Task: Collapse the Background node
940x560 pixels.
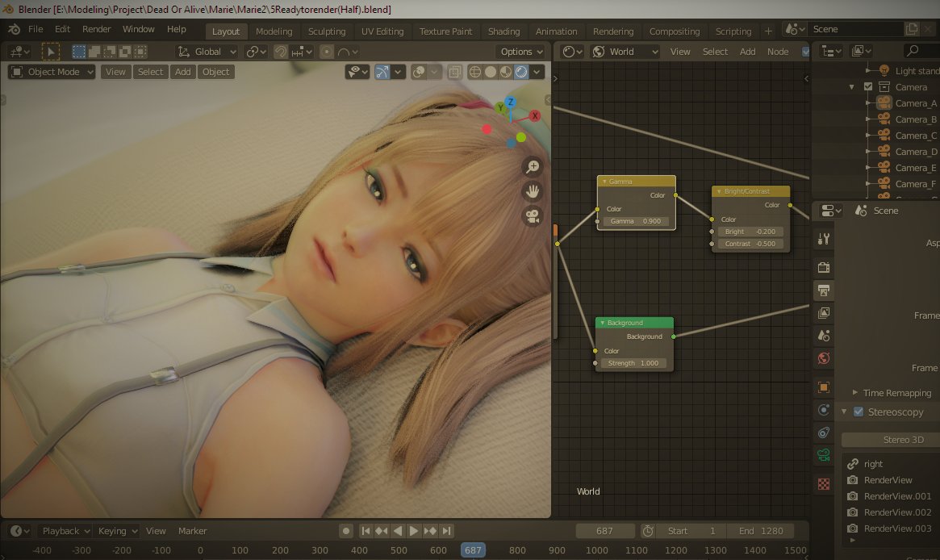Action: pos(603,323)
